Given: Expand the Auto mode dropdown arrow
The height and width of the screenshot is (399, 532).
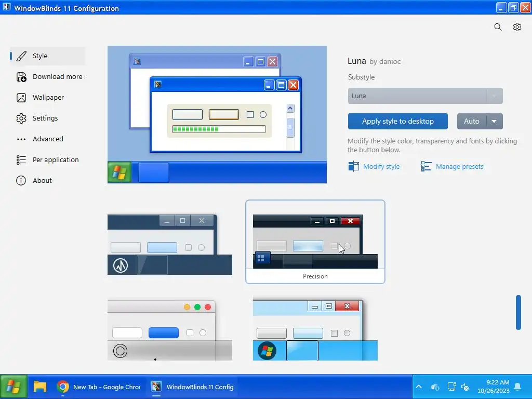Looking at the screenshot, I should point(495,122).
